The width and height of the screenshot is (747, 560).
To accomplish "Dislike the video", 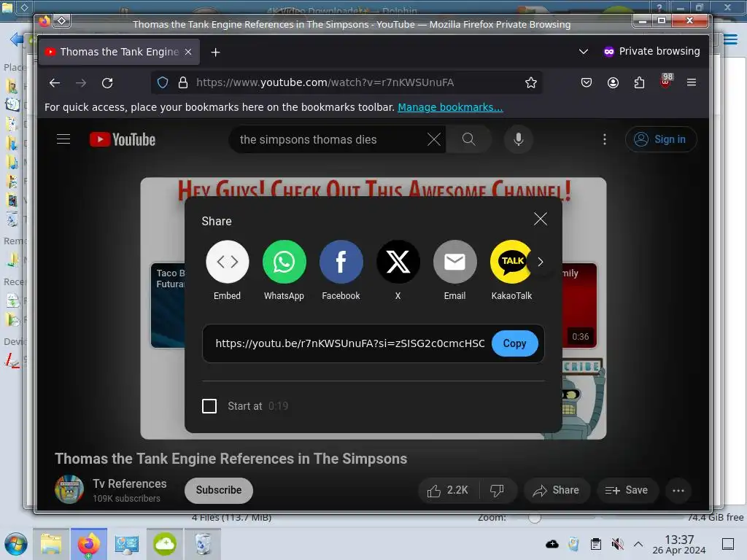I will point(498,491).
